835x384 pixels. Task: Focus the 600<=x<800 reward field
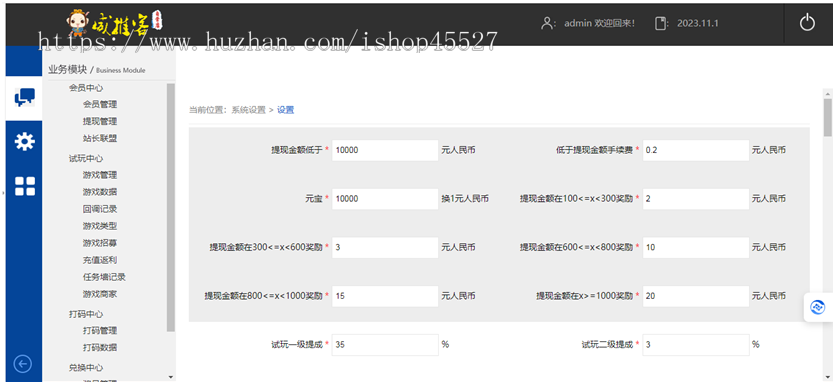point(696,248)
